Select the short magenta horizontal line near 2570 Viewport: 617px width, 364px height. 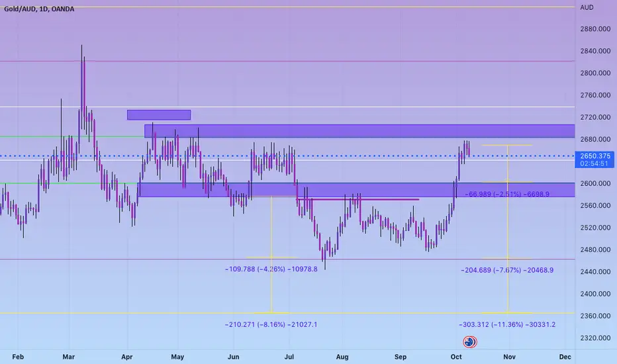pos(358,199)
